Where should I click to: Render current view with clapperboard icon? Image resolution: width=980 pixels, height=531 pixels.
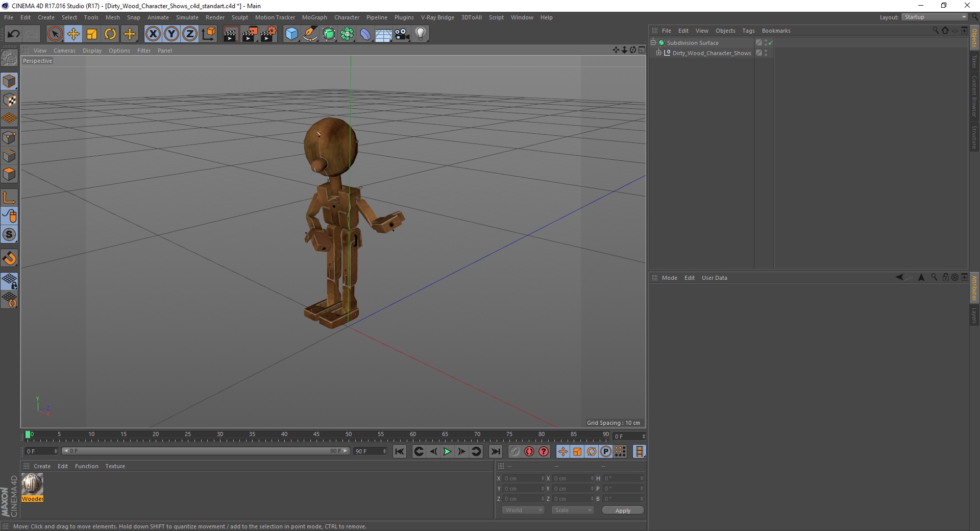tap(231, 34)
